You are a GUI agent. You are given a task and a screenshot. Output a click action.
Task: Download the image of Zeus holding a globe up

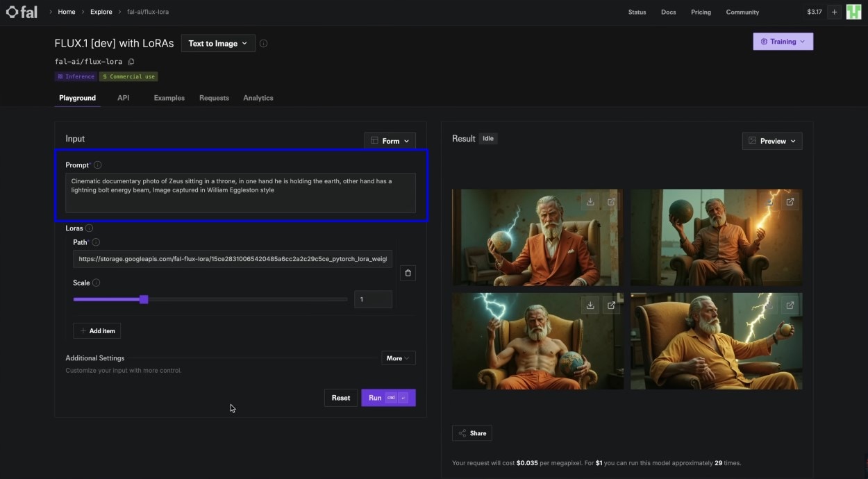click(x=769, y=202)
